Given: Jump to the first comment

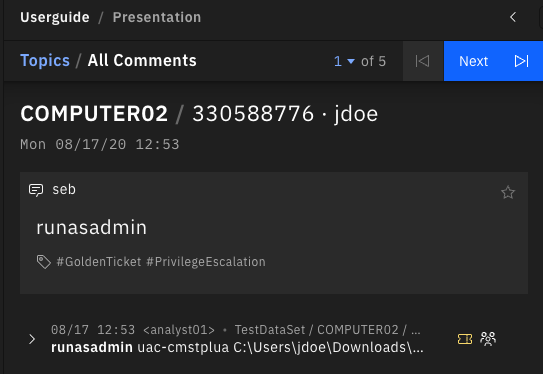Looking at the screenshot, I should pyautogui.click(x=423, y=61).
